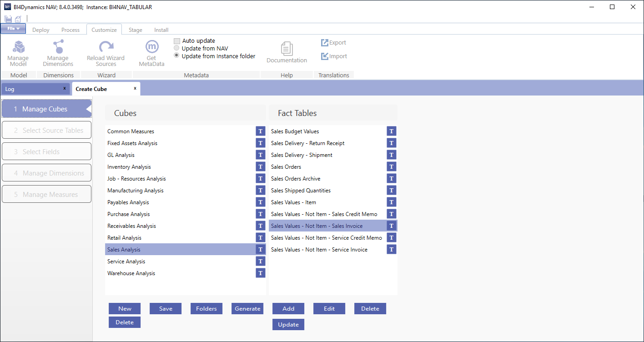Go to step 2 Select Source Tables
This screenshot has height=342, width=644.
[46, 131]
